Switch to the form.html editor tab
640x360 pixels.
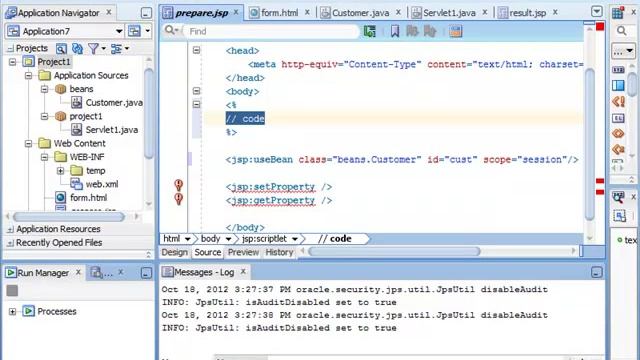279,13
